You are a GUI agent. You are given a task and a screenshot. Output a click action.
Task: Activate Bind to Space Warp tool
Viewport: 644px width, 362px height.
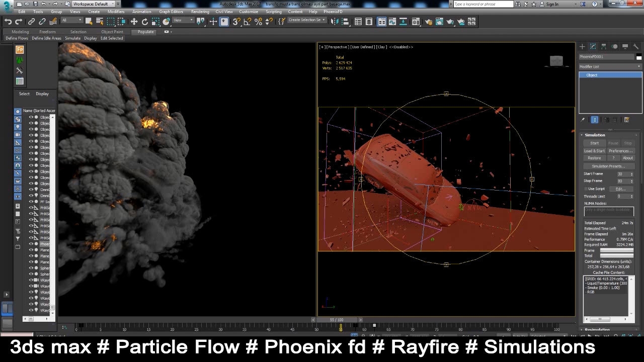pos(52,22)
